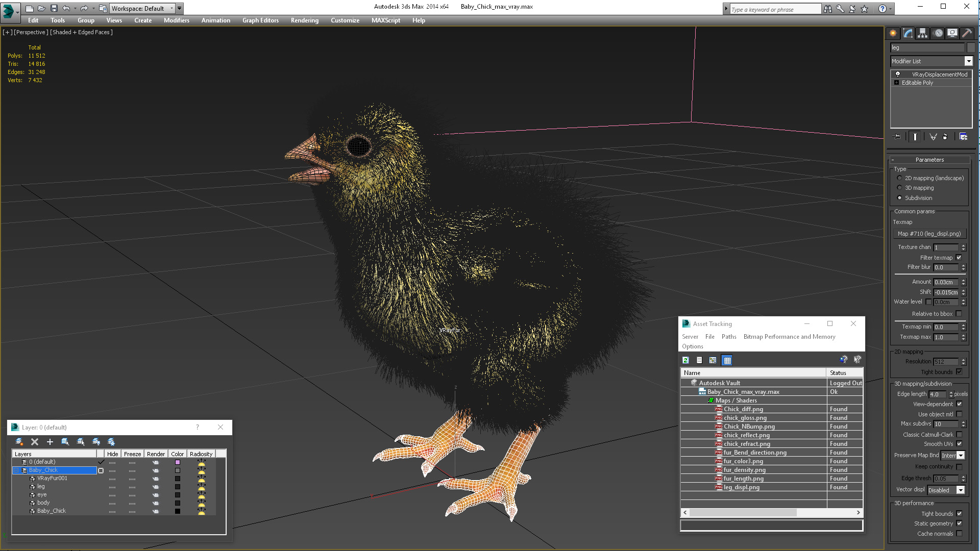Image resolution: width=980 pixels, height=551 pixels.
Task: Click the Pin Stack icon
Action: (x=897, y=137)
